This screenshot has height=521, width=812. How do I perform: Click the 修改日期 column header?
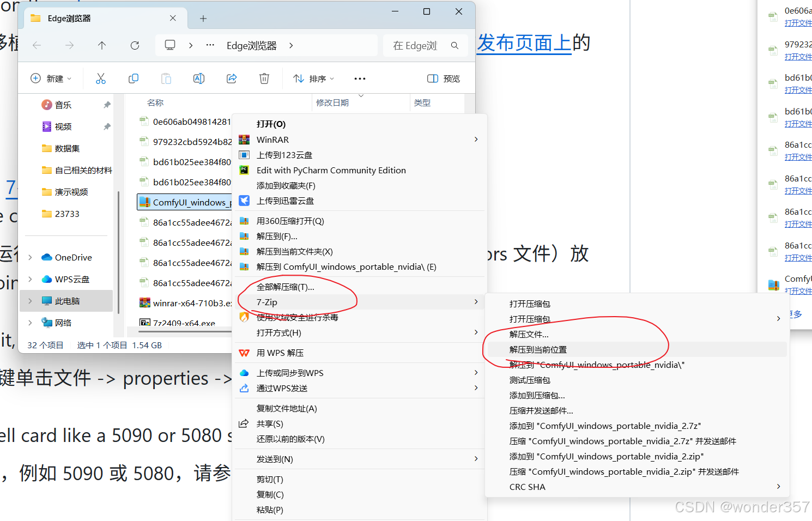[332, 102]
